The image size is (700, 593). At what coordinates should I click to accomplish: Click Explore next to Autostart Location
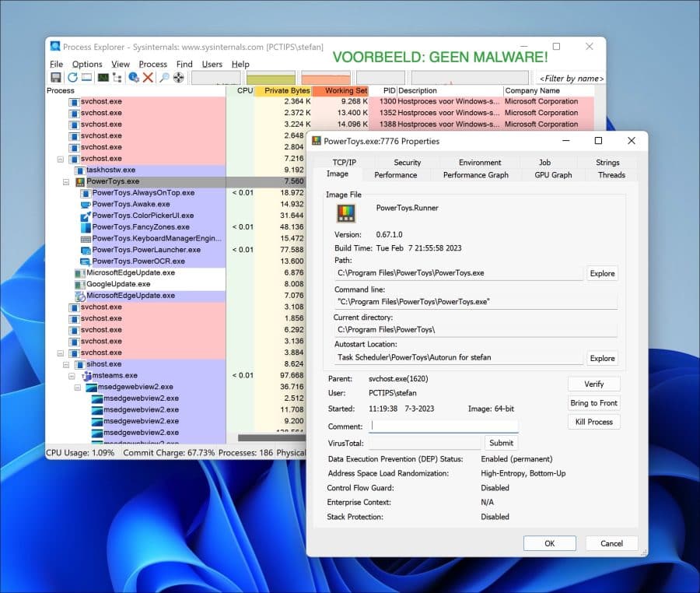(602, 358)
